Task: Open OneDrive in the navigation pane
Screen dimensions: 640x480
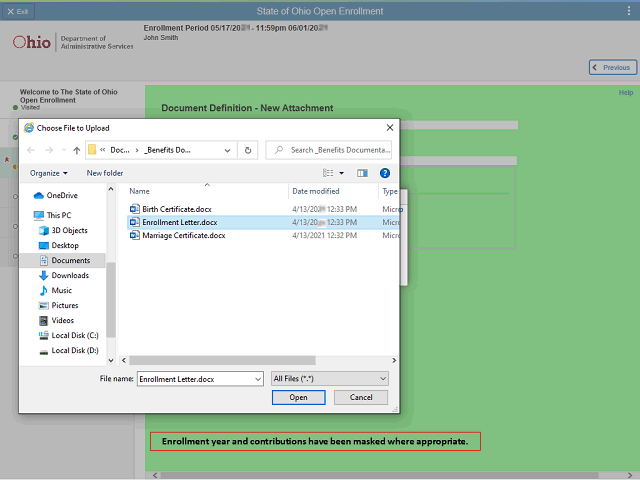Action: point(62,195)
